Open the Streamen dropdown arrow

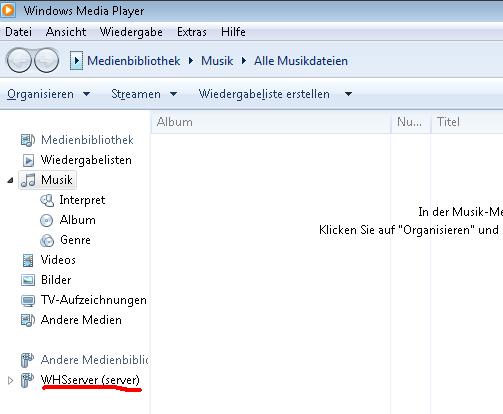tap(173, 94)
